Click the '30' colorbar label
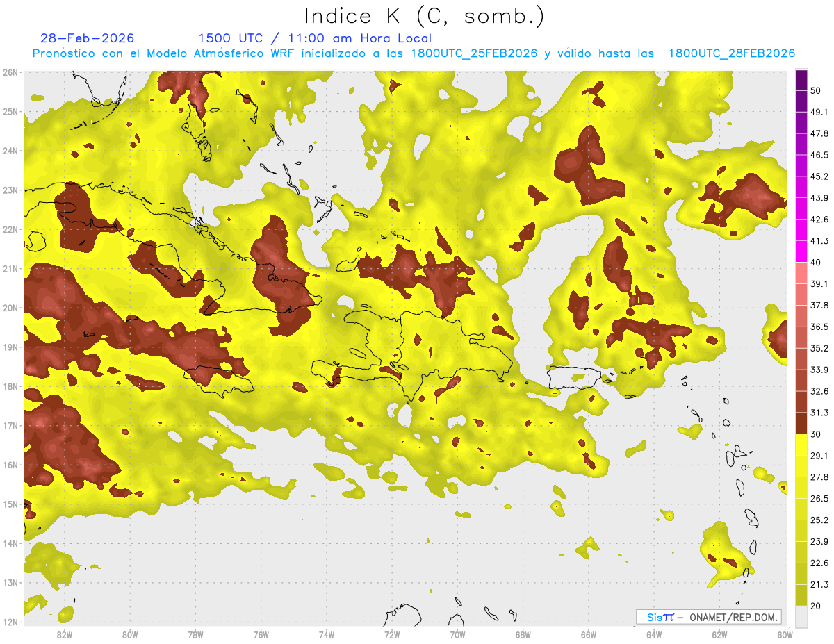 pos(816,434)
